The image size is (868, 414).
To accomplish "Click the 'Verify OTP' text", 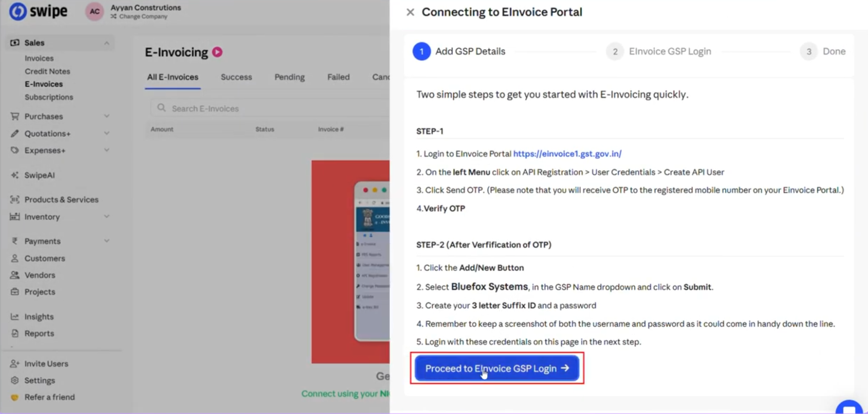I will point(444,208).
